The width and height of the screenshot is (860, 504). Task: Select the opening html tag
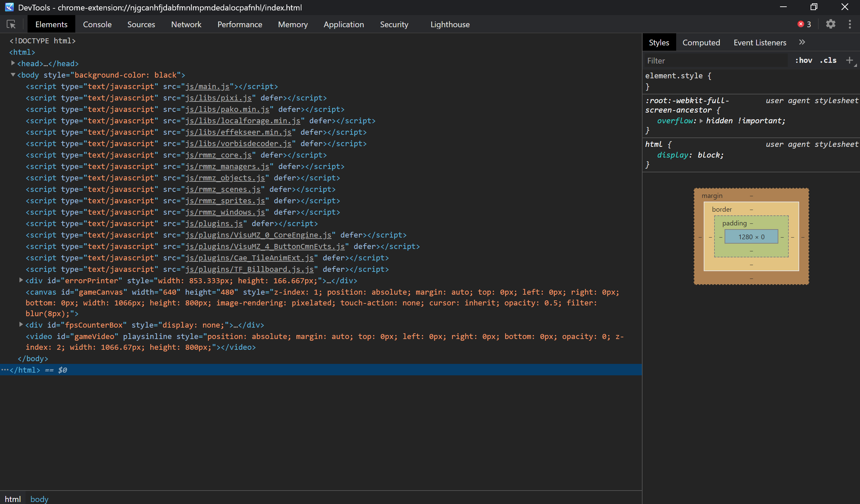[22, 52]
